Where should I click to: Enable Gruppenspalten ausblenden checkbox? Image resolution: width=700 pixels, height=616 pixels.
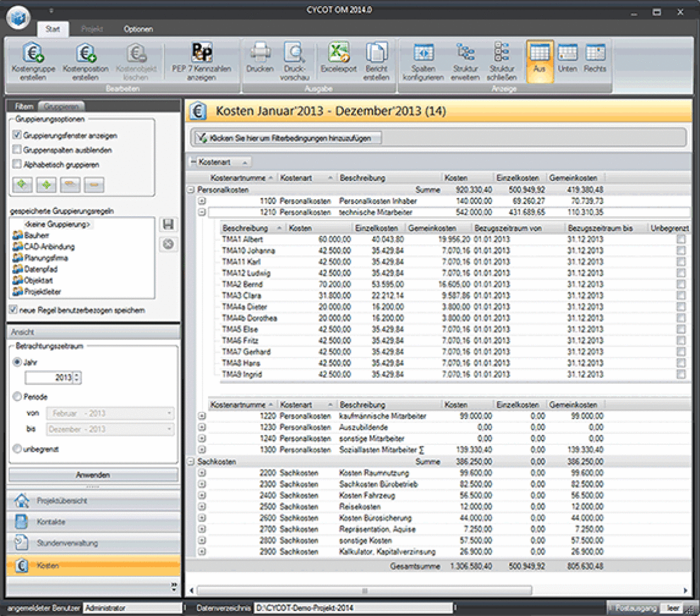tap(17, 149)
